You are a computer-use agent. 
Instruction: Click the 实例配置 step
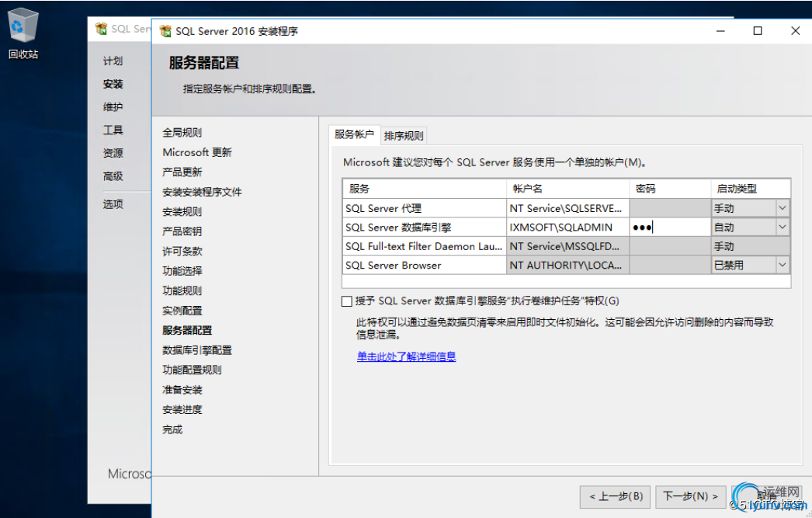pos(182,311)
